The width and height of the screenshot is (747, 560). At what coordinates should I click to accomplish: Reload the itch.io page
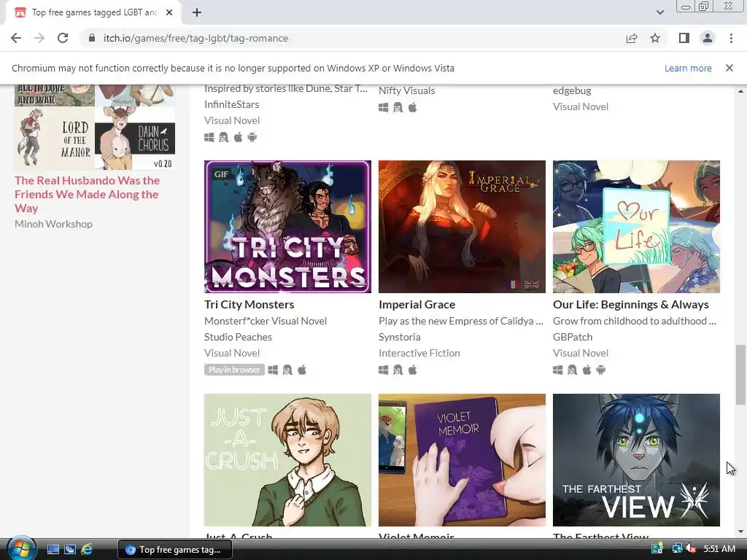(x=63, y=38)
